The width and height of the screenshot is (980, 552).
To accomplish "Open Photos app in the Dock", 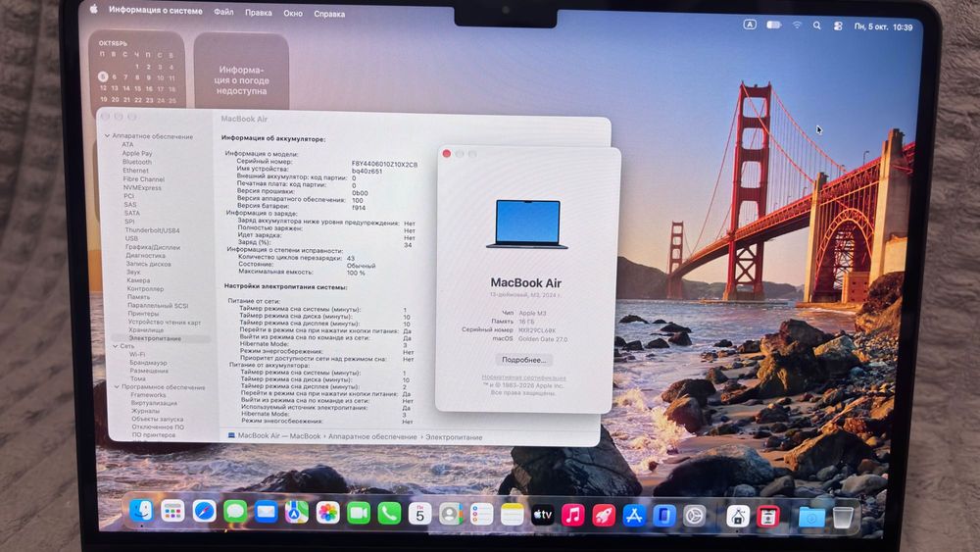I will (x=327, y=513).
